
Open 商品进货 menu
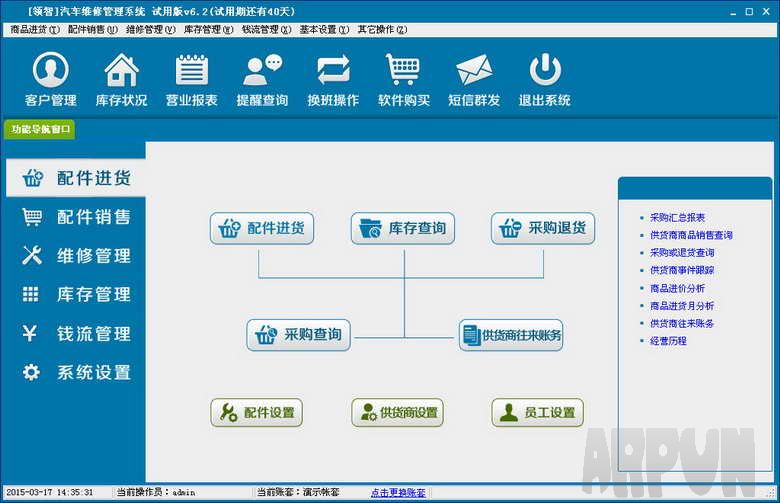tap(35, 30)
